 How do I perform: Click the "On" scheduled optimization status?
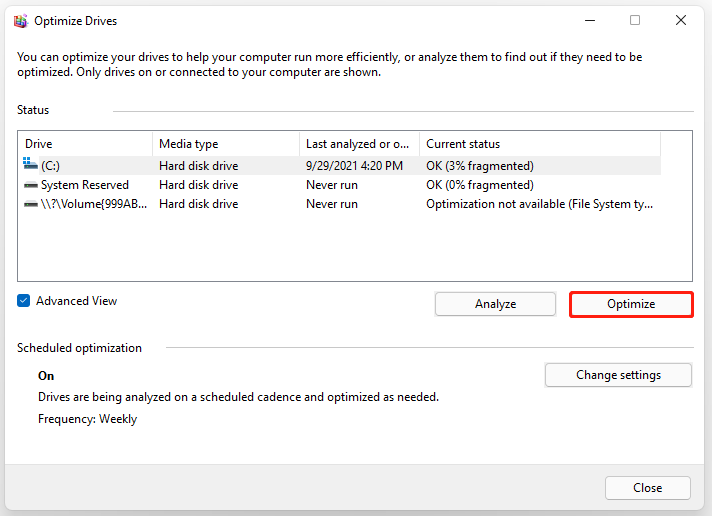coord(46,376)
